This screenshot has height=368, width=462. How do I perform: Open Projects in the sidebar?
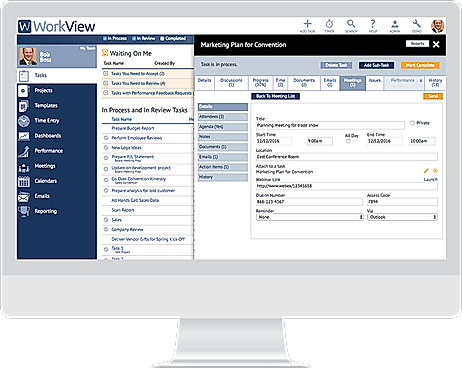[57, 91]
